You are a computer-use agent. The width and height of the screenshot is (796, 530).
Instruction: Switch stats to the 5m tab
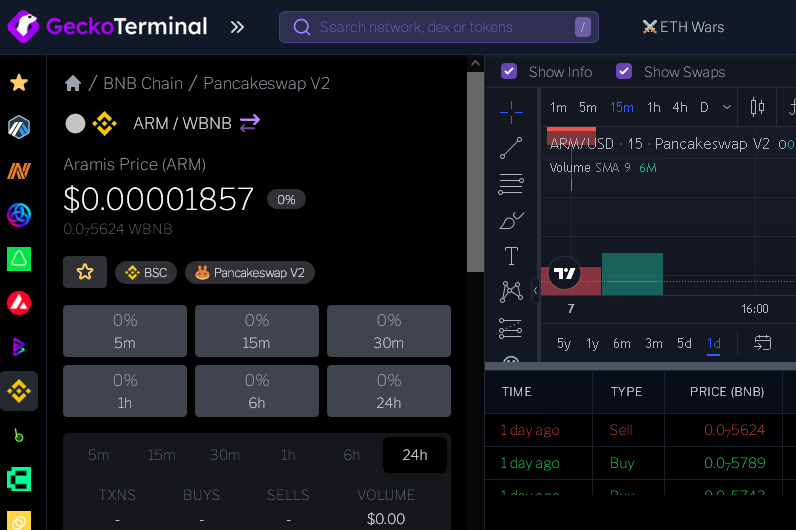(x=98, y=455)
